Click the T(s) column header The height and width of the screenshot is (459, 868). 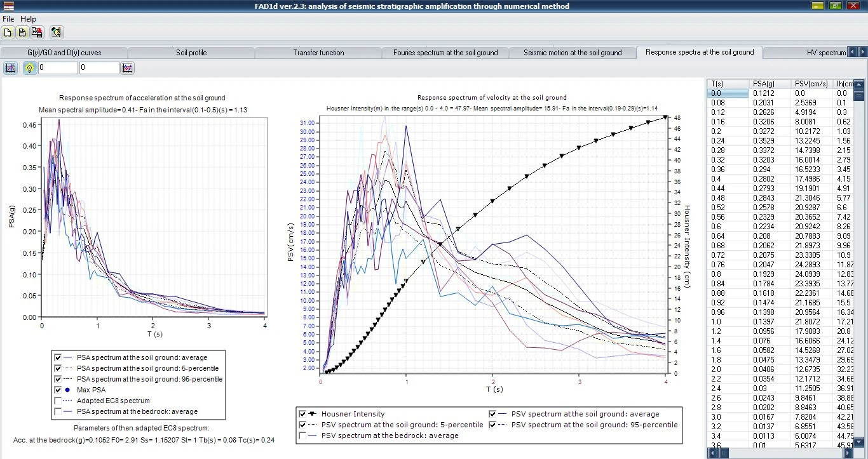pos(729,83)
